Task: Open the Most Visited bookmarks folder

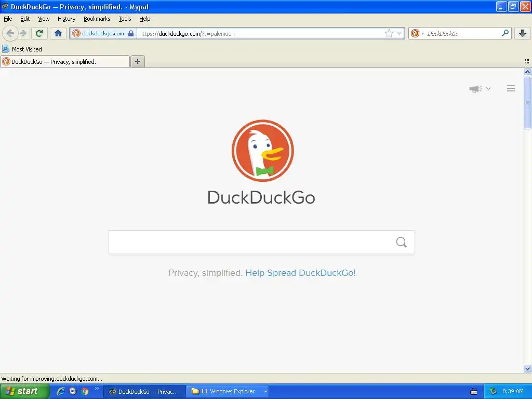Action: point(22,49)
